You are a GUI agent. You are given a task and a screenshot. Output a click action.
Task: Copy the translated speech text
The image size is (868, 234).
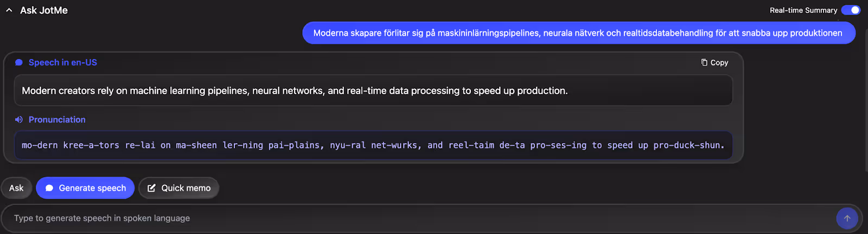[x=714, y=63]
